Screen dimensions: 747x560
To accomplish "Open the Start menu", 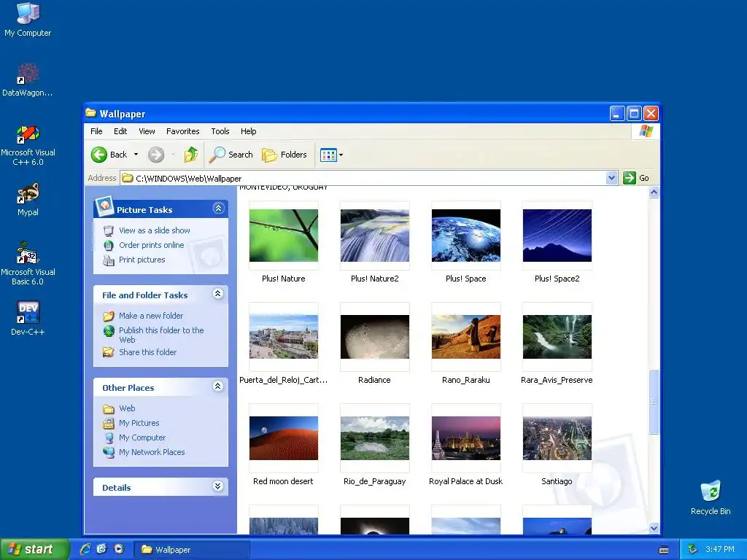I will pyautogui.click(x=34, y=550).
